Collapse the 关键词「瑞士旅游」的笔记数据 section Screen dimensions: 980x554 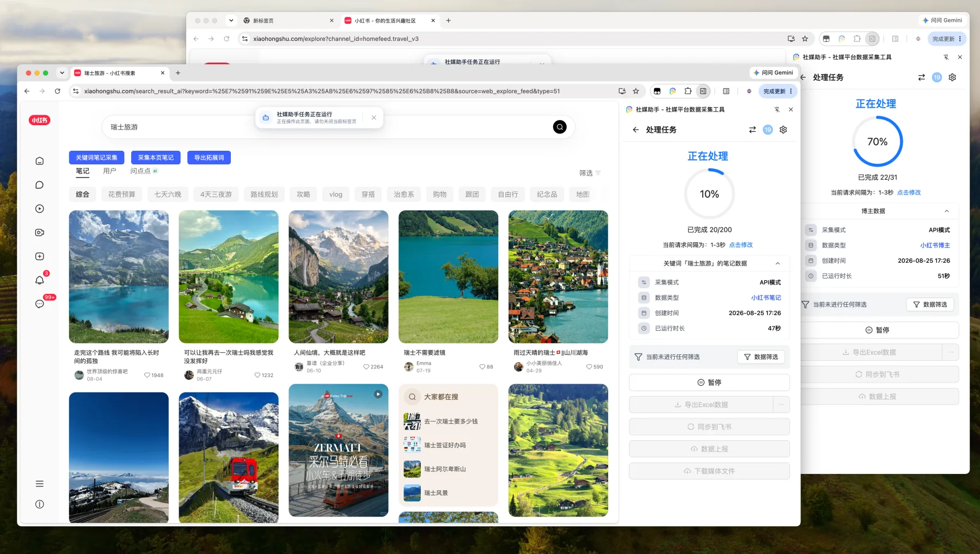pos(777,263)
